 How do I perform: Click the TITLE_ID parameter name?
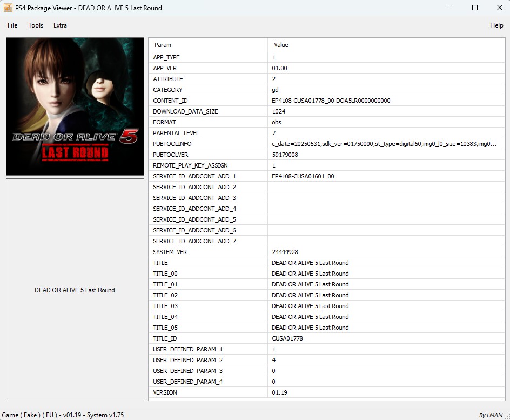tap(165, 338)
